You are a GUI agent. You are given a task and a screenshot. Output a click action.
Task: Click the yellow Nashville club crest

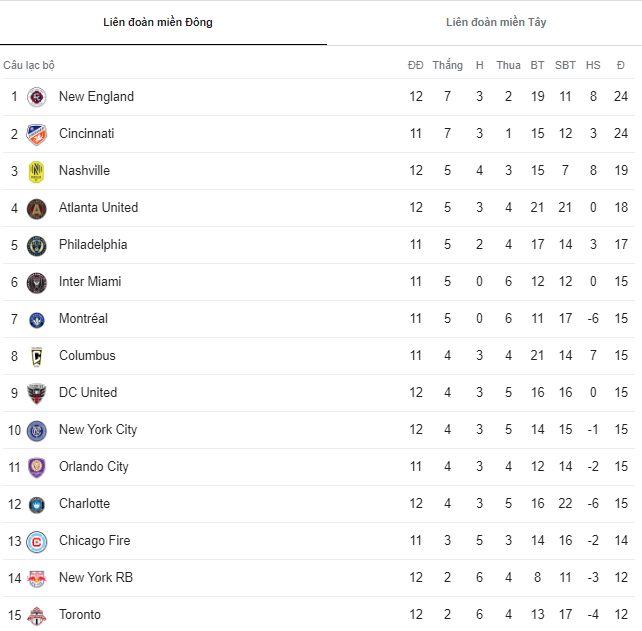(x=37, y=171)
